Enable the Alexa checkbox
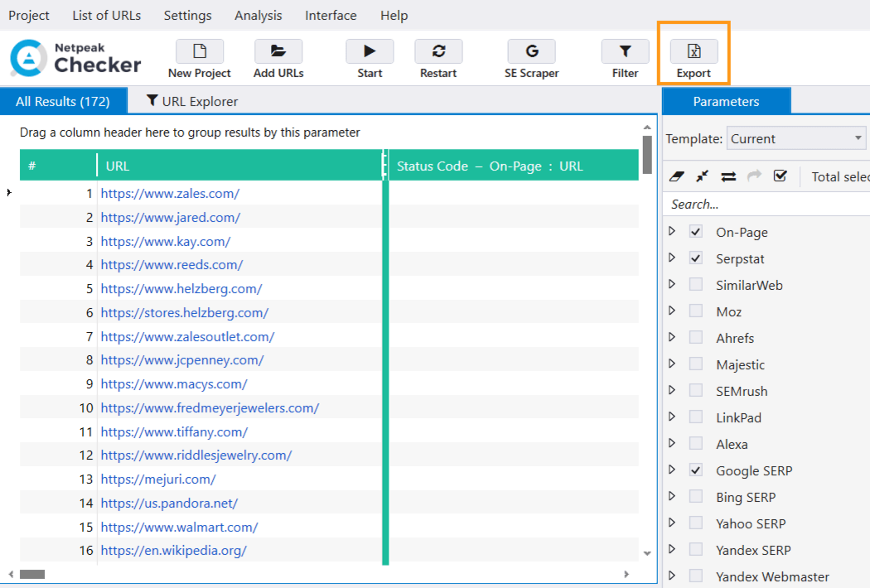The height and width of the screenshot is (588, 870). pyautogui.click(x=696, y=443)
